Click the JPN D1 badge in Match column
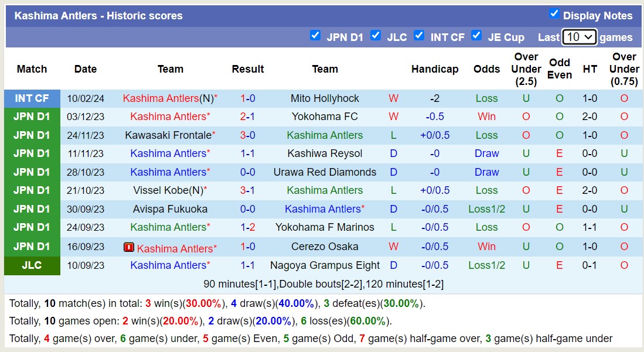Image resolution: width=644 pixels, height=352 pixels. (x=32, y=117)
